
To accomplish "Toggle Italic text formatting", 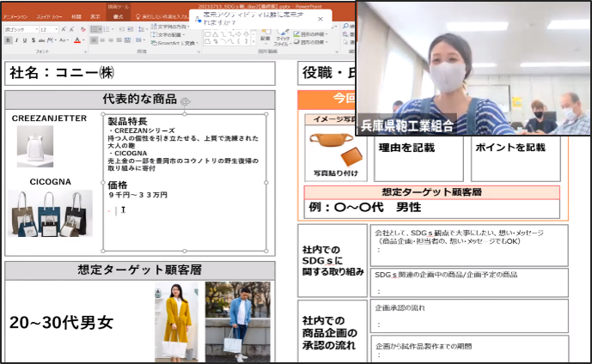I will click(x=15, y=39).
